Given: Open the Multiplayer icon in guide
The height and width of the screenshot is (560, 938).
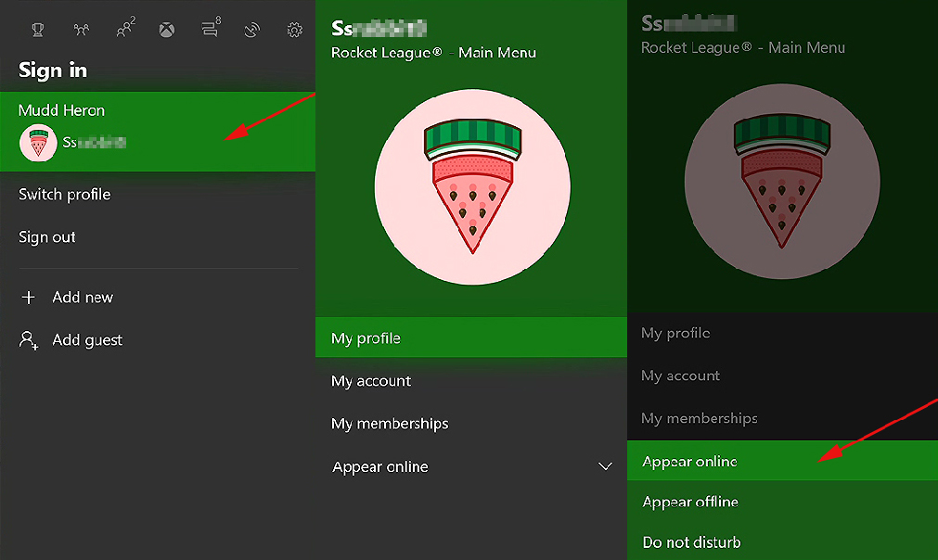Looking at the screenshot, I should click(x=82, y=30).
